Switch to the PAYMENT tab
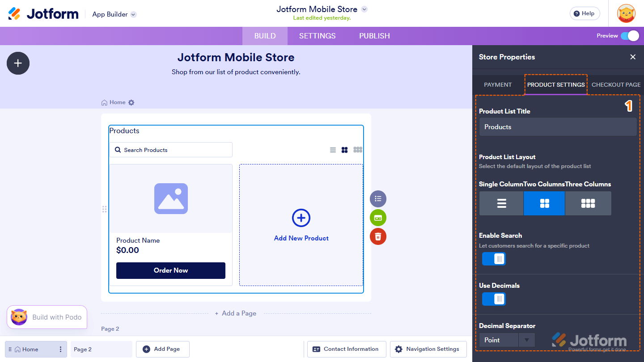The image size is (644, 362). [x=498, y=84]
